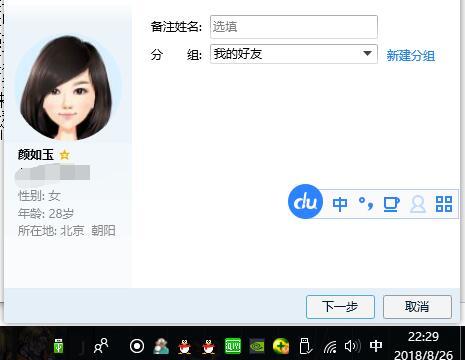Viewport: 465px width, 360px height.
Task: Click the green memory monitor tray icon
Action: click(x=233, y=346)
